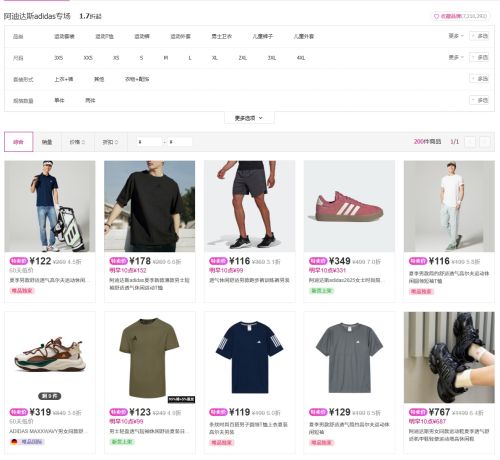Click the ¥119 price text
500x460 pixels.
click(x=240, y=412)
